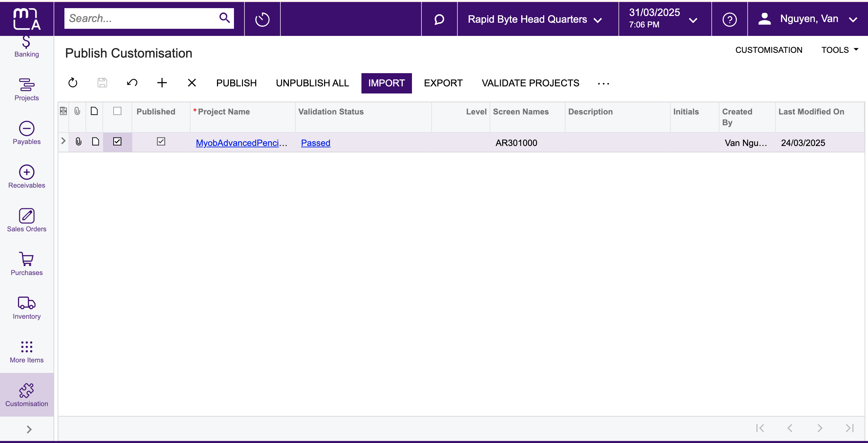
Task: Open the TOOLS dropdown menu
Action: coord(840,50)
